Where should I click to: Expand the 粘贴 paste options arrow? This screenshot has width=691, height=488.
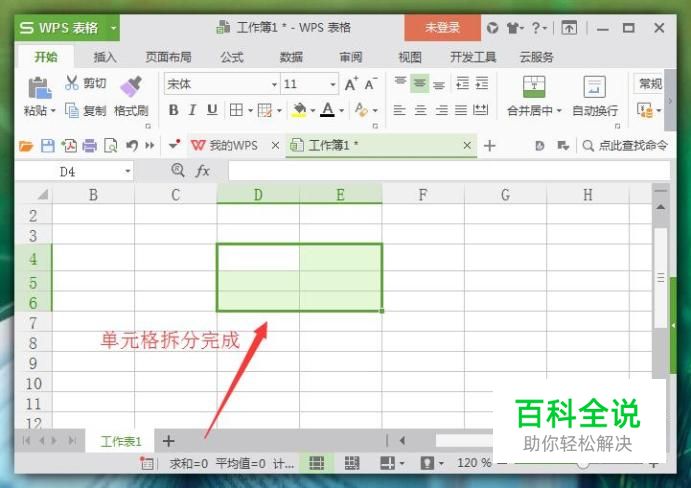53,110
